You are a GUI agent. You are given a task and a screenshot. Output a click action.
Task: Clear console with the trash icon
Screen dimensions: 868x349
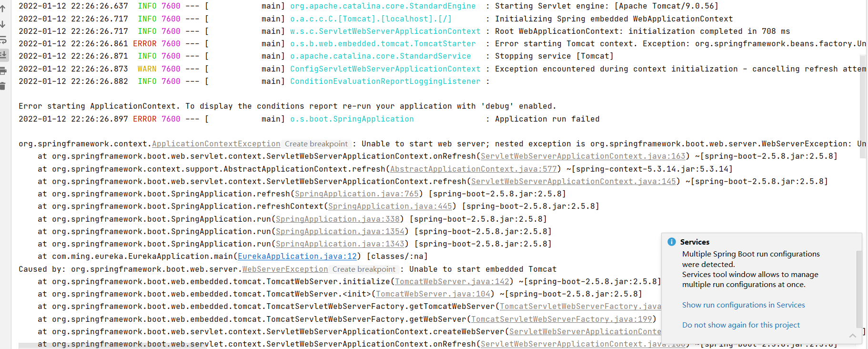(x=3, y=86)
